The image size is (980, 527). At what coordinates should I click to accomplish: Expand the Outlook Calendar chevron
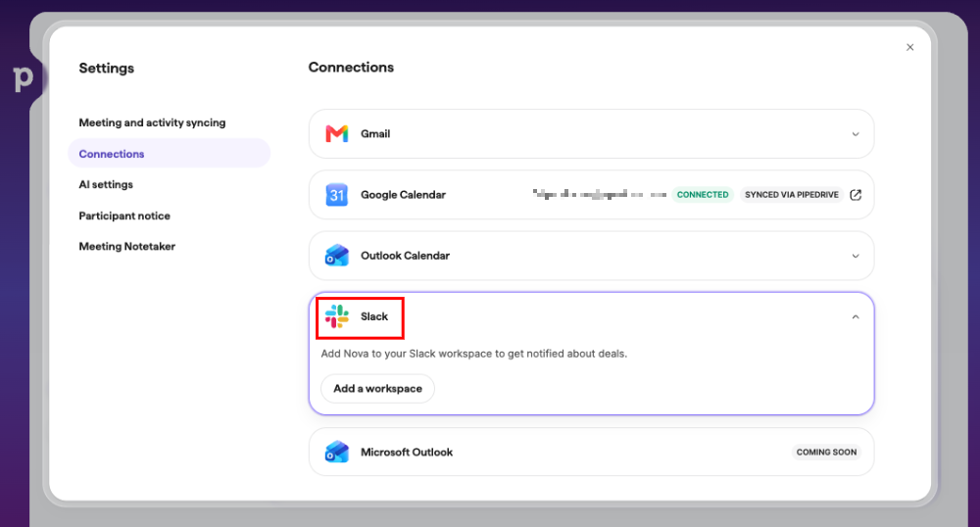pos(856,256)
